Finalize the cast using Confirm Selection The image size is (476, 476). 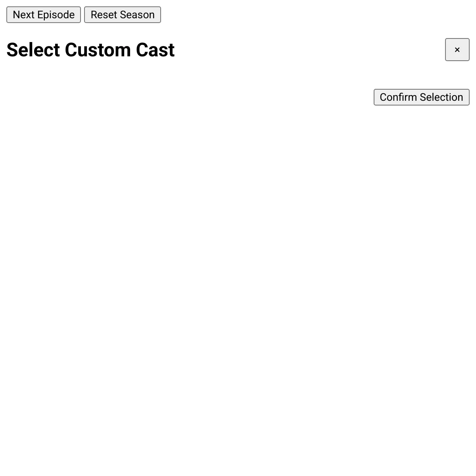421,97
